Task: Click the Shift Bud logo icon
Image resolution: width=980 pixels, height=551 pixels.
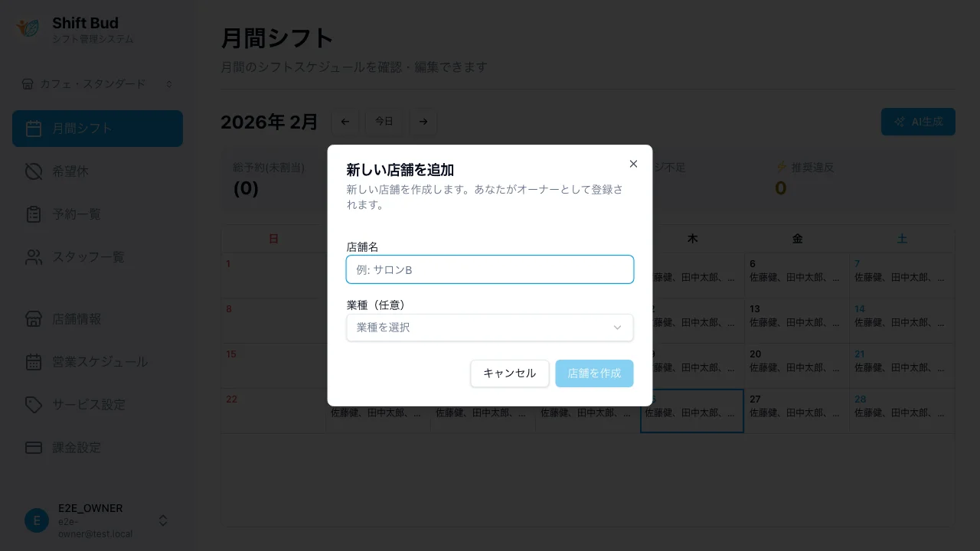Action: pos(28,28)
